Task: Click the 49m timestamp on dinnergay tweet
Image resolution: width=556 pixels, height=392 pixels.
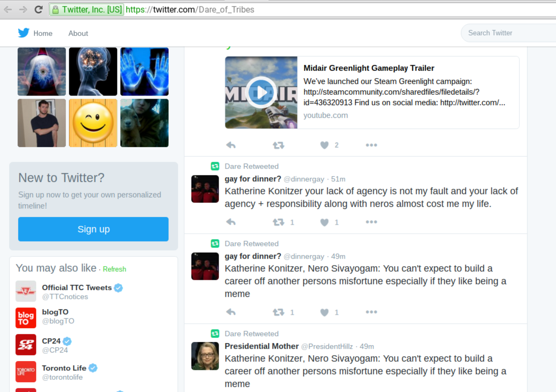Action: click(338, 256)
